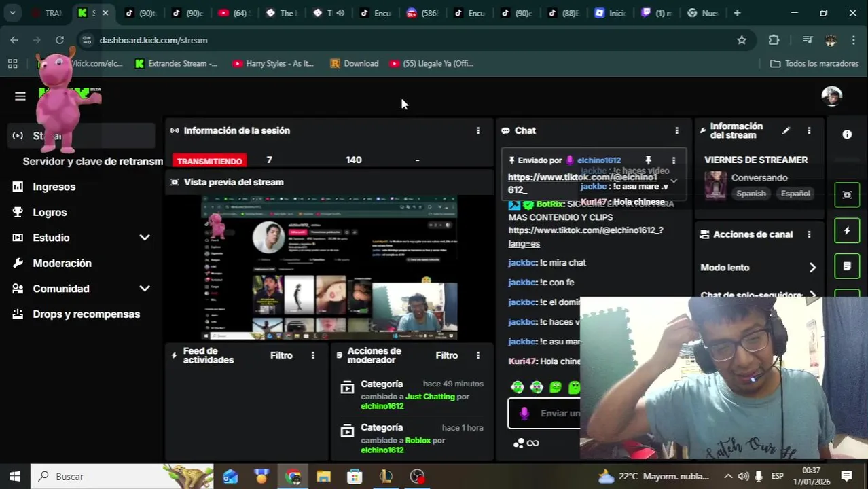Edit stream info with pencil icon
868x489 pixels.
[786, 130]
